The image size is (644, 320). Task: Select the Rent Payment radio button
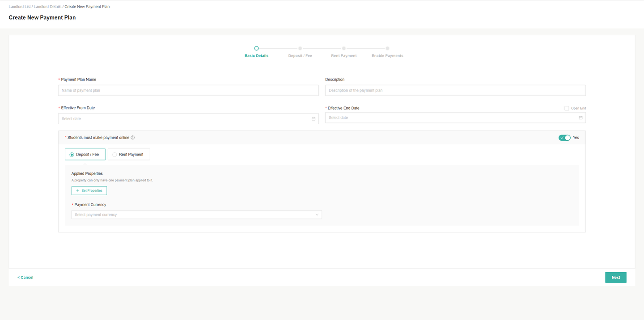(114, 154)
